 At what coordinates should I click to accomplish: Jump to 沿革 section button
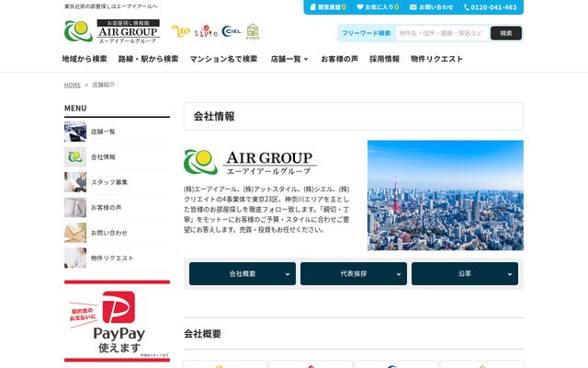point(465,274)
